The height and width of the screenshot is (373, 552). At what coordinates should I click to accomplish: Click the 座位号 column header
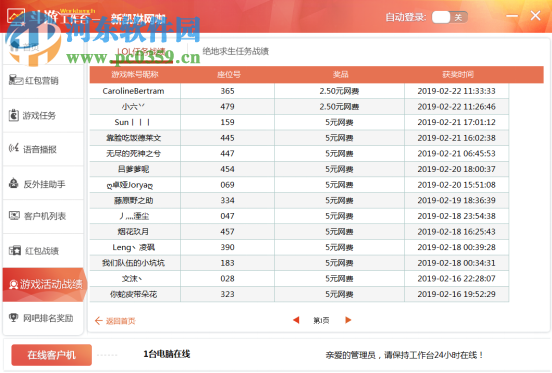229,75
